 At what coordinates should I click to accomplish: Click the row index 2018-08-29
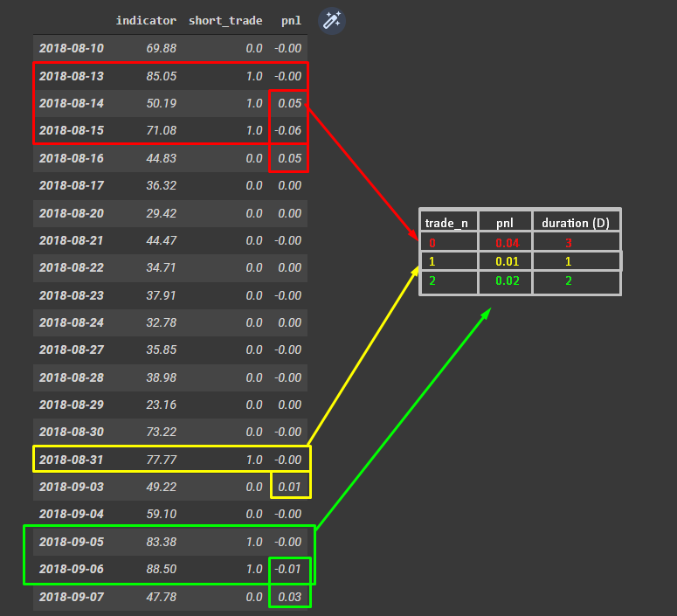pos(72,405)
